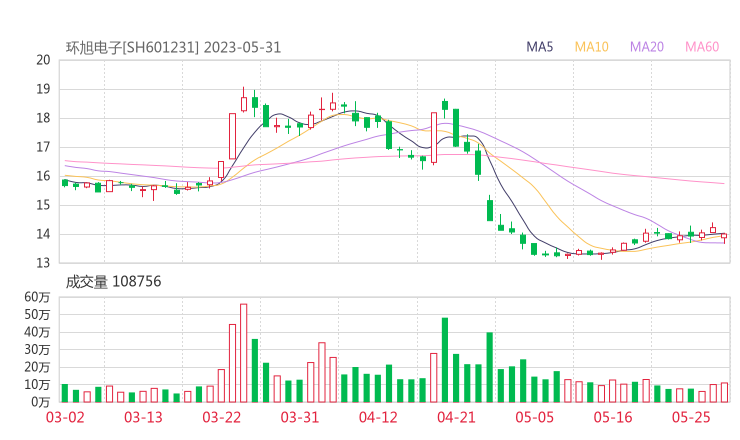740x440 pixels.
Task: Click the volume axis label 50万
Action: [x=37, y=314]
